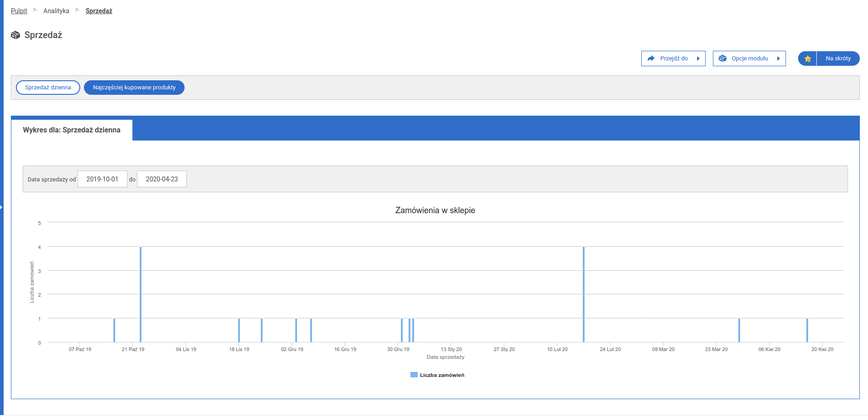Click the star icon on shortcuts button
Image resolution: width=868 pixels, height=420 pixels.
click(807, 59)
